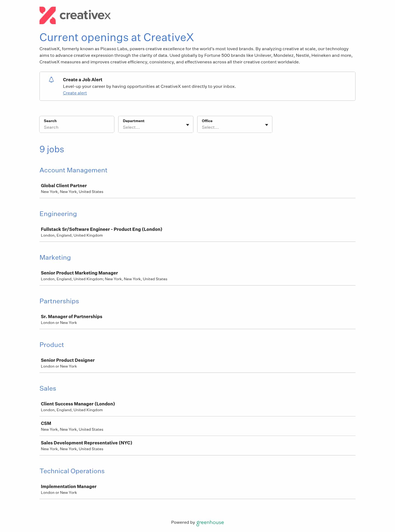Expand the Department dropdown arrow
This screenshot has width=395, height=532.
pyautogui.click(x=188, y=125)
